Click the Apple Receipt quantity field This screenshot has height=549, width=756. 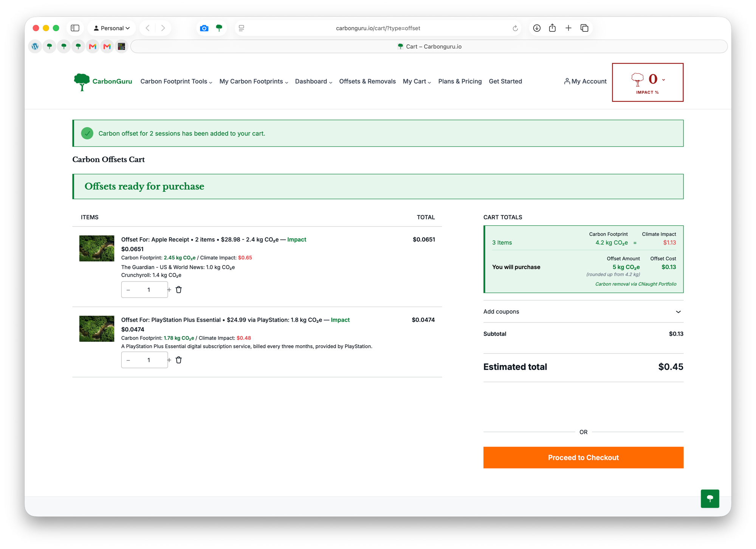[149, 290]
